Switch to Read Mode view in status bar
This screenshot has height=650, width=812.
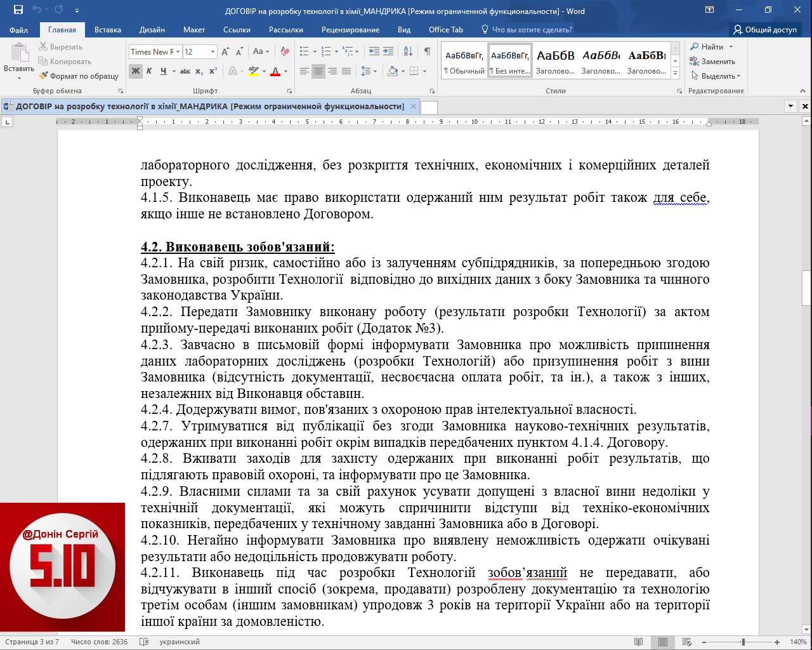(639, 642)
